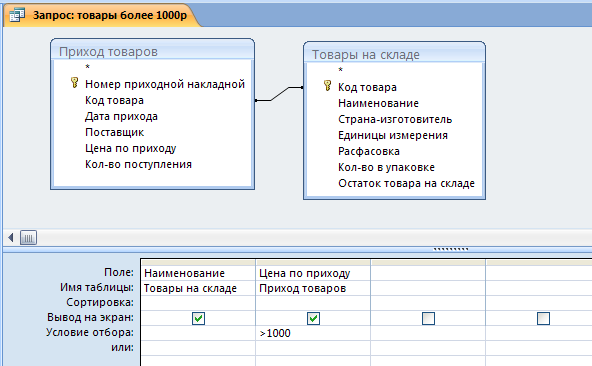The height and width of the screenshot is (366, 592).
Task: Click the pane splitter grip dots
Action: (x=451, y=249)
